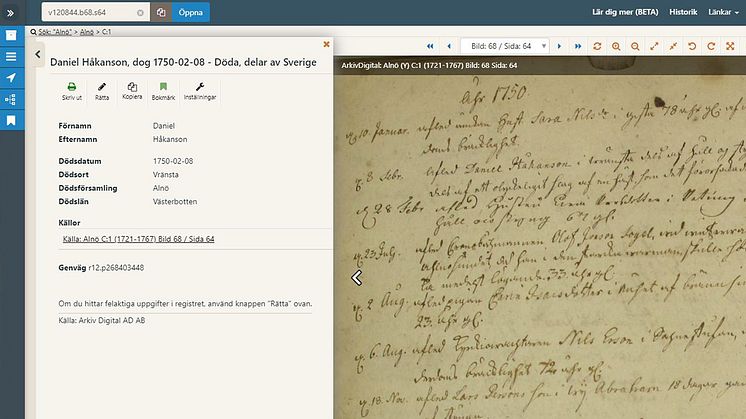The image size is (746, 419).
Task: Expand the left sidebar with double chevron
Action: pyautogui.click(x=11, y=13)
